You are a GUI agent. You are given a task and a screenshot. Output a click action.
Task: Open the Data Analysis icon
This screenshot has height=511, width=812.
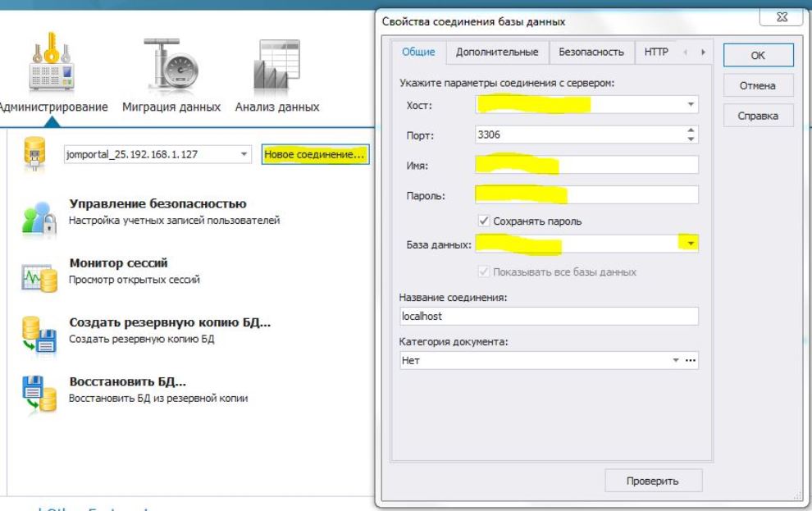point(277,66)
